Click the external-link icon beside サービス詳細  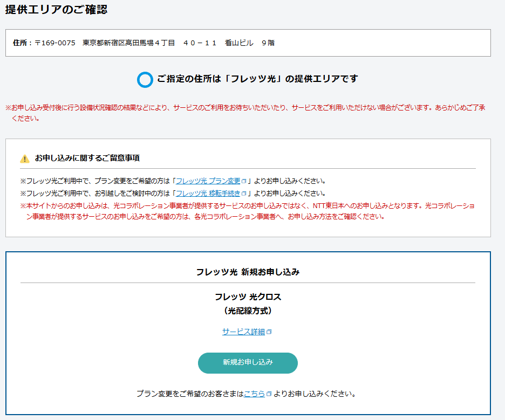[x=269, y=332]
